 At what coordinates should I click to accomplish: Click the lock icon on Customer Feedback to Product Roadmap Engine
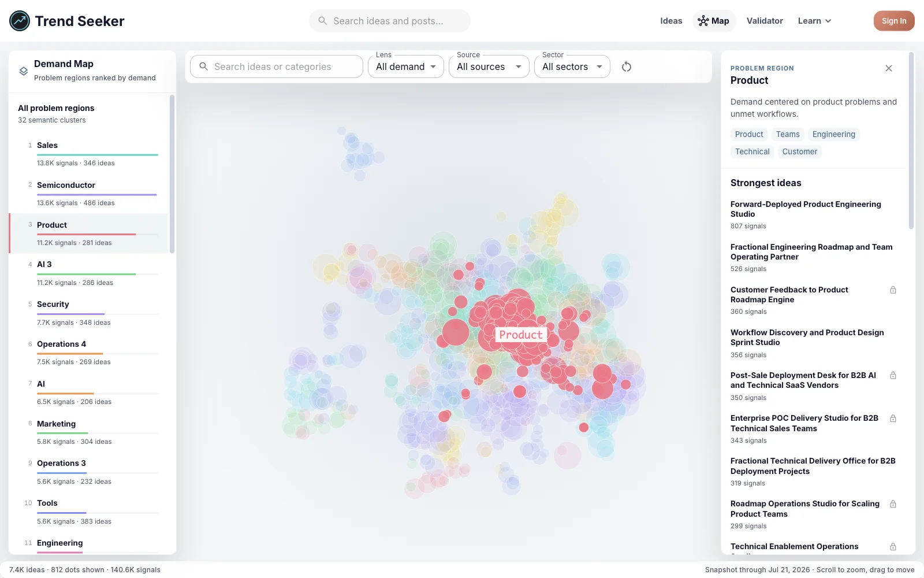tap(893, 290)
